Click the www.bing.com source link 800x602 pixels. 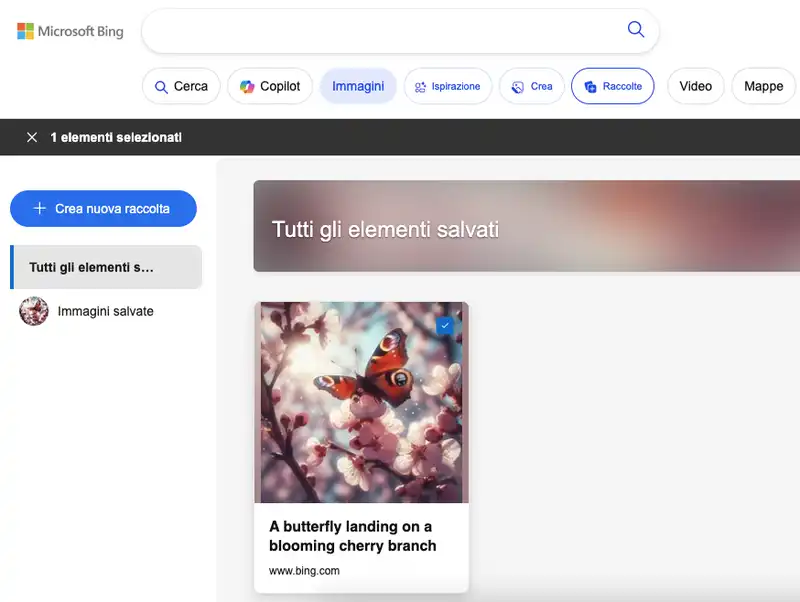[304, 571]
